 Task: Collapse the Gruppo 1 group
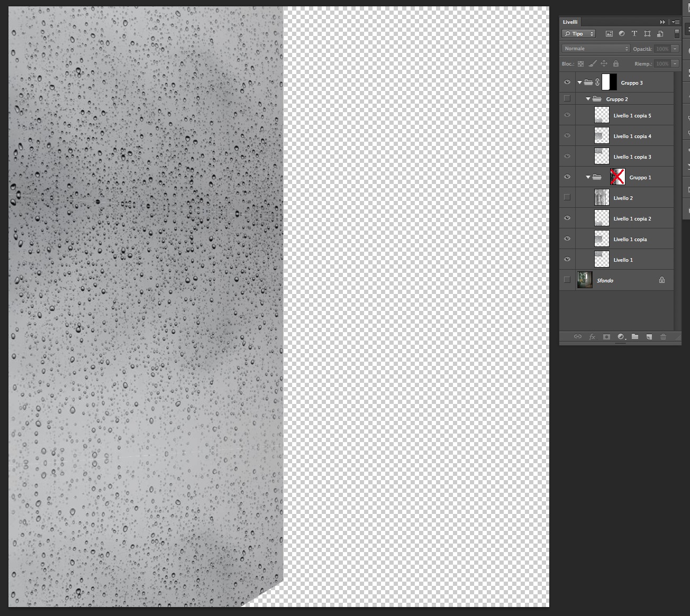pos(588,177)
